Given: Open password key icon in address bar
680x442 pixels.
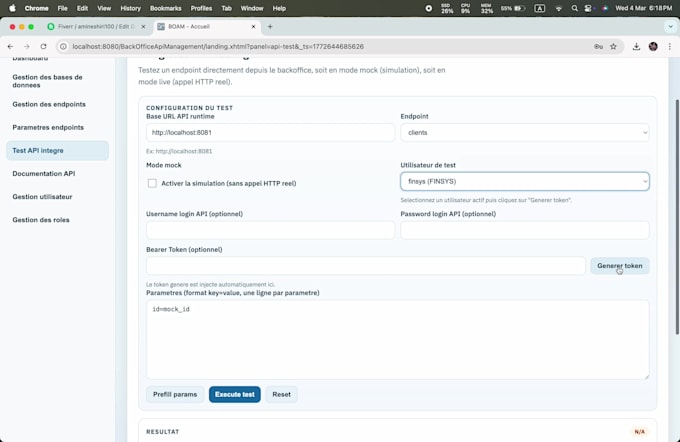Looking at the screenshot, I should click(x=598, y=46).
